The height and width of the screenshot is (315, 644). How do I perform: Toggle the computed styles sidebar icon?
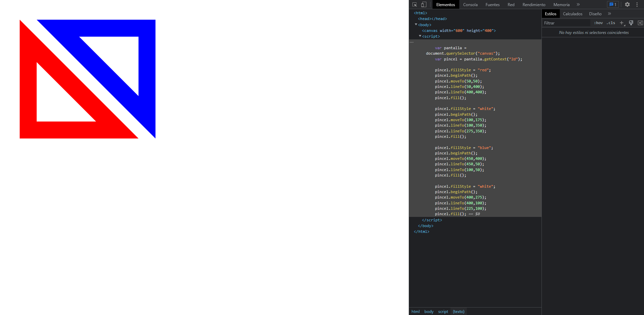click(640, 23)
